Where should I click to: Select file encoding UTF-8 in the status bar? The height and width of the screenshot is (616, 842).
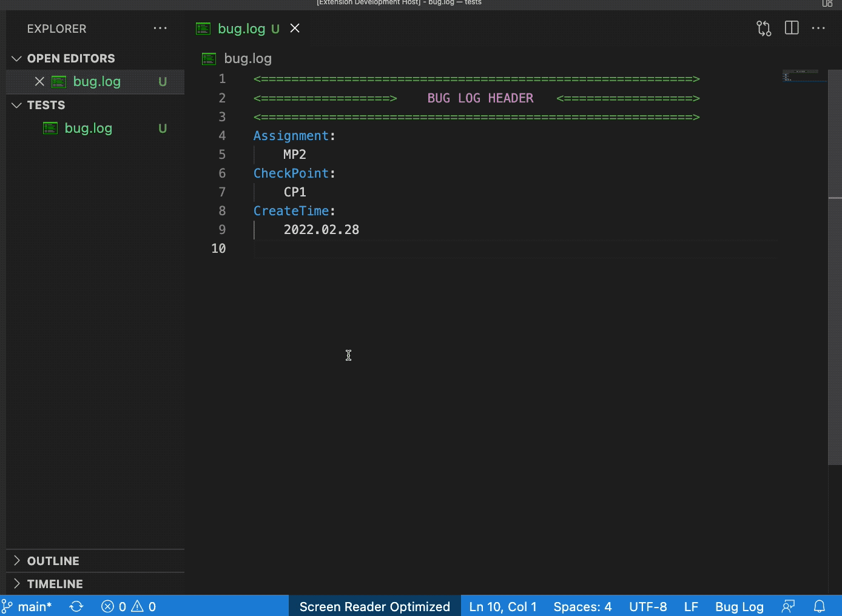tap(648, 606)
